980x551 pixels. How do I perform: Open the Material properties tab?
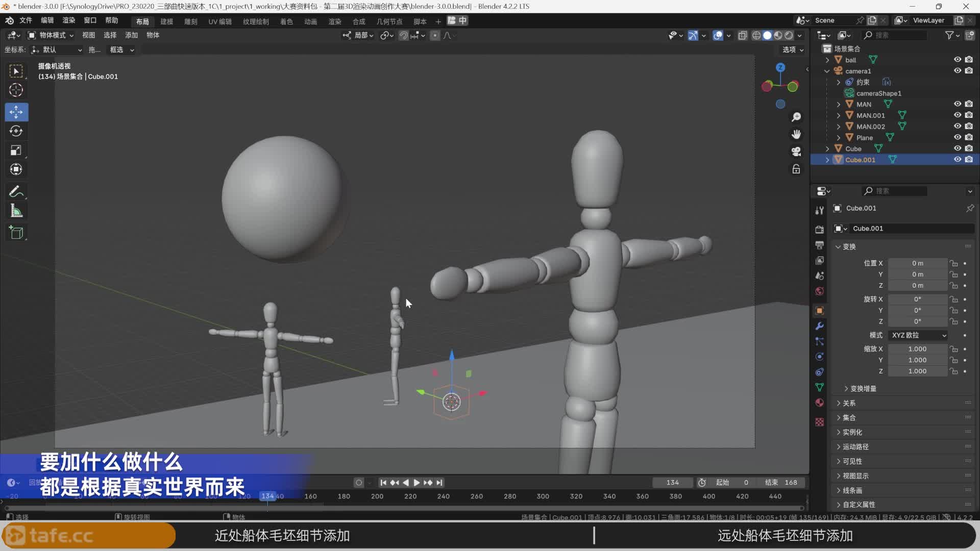(x=820, y=403)
